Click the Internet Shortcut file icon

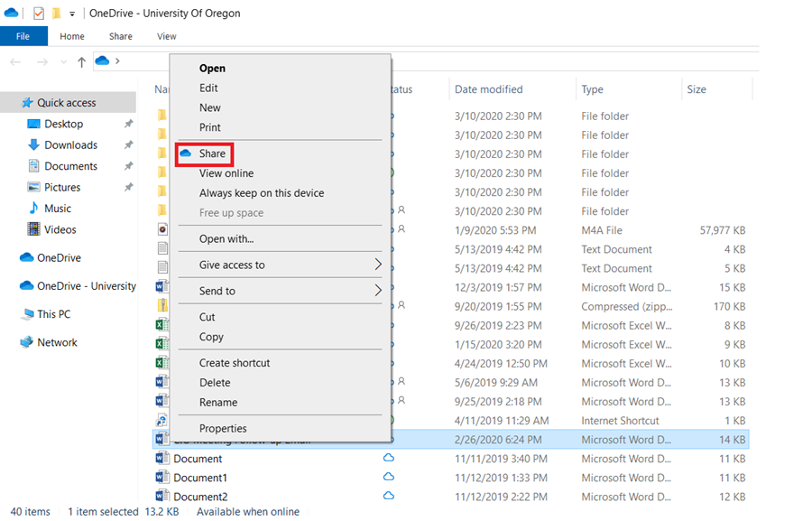(x=162, y=421)
